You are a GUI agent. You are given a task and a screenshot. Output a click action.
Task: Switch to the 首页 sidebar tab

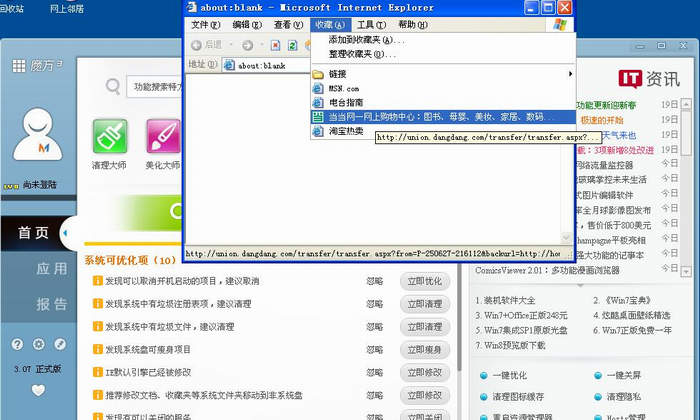(33, 233)
